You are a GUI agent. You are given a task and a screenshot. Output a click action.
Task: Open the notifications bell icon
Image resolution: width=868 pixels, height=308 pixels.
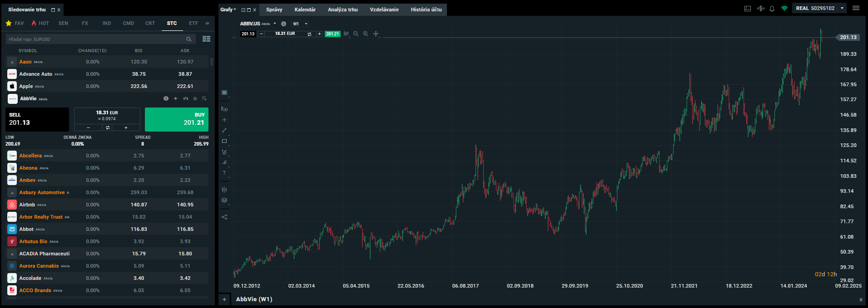point(772,9)
